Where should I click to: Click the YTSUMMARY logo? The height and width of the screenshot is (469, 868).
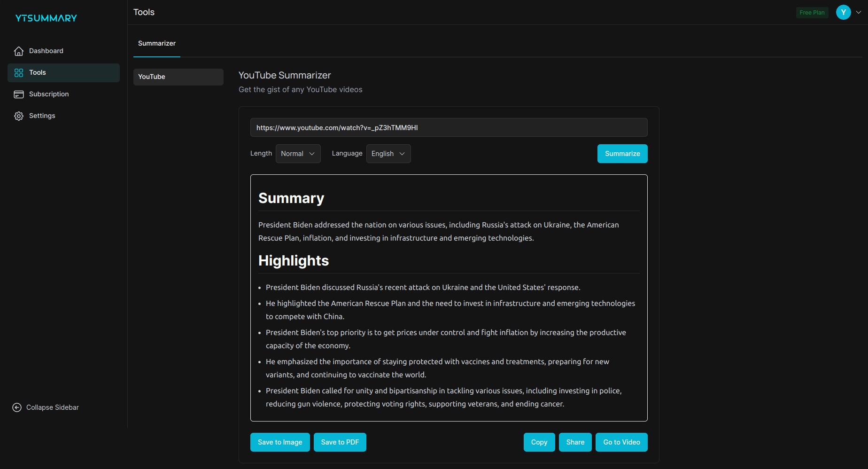point(46,18)
